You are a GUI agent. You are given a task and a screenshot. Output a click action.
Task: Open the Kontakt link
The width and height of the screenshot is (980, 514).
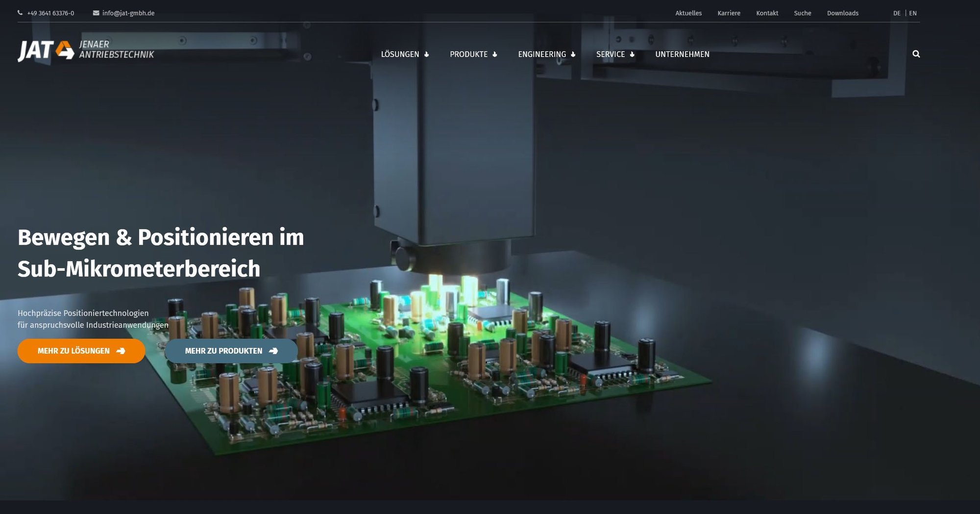coord(767,13)
